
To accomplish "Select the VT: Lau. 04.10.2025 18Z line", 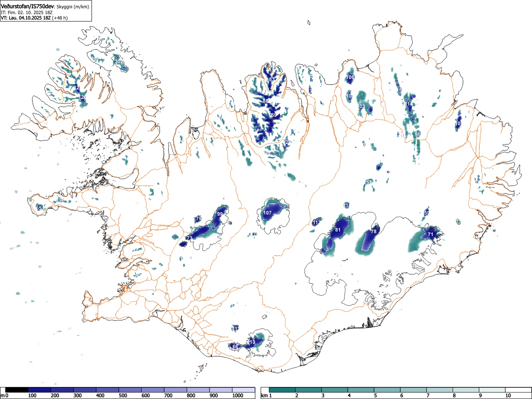I will [25, 18].
